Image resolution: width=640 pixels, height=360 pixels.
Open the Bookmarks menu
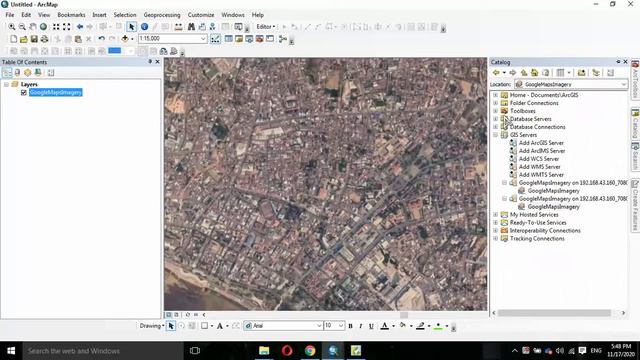pyautogui.click(x=71, y=15)
